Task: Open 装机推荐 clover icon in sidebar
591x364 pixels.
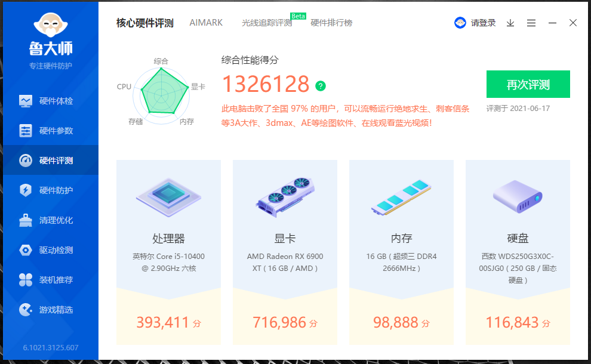Action: 25,280
